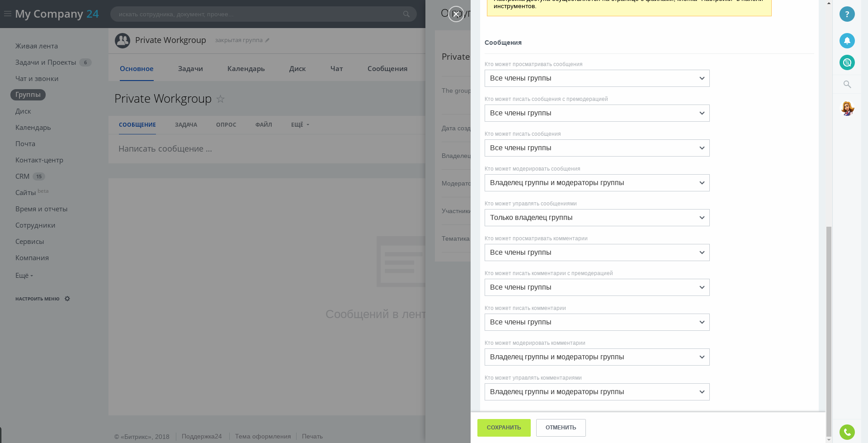Click the Отменить button
The height and width of the screenshot is (443, 868).
pyautogui.click(x=561, y=428)
